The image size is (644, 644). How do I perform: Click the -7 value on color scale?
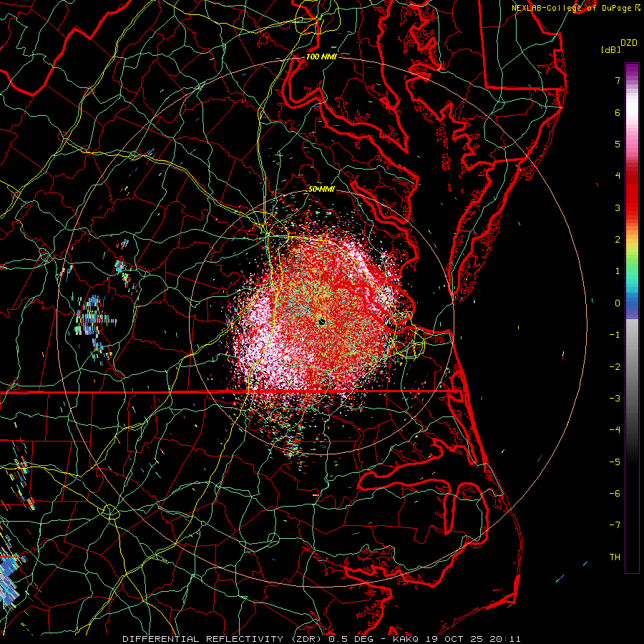click(x=615, y=525)
